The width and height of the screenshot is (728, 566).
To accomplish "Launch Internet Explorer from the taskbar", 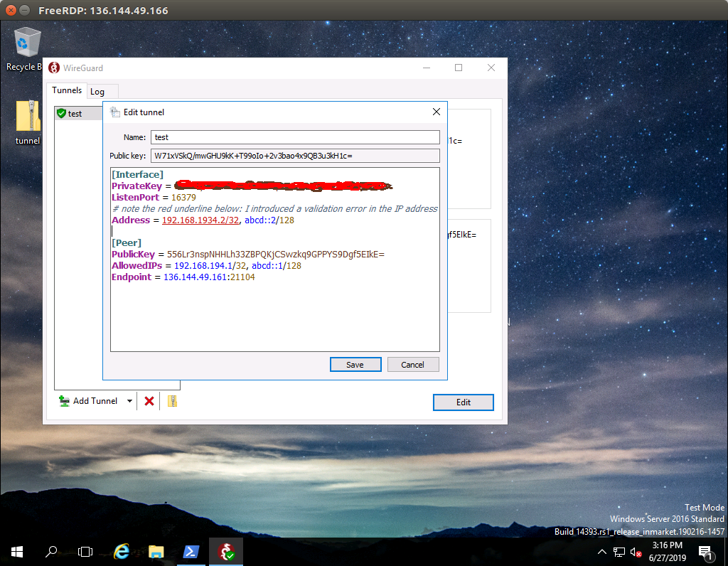I will tap(122, 552).
